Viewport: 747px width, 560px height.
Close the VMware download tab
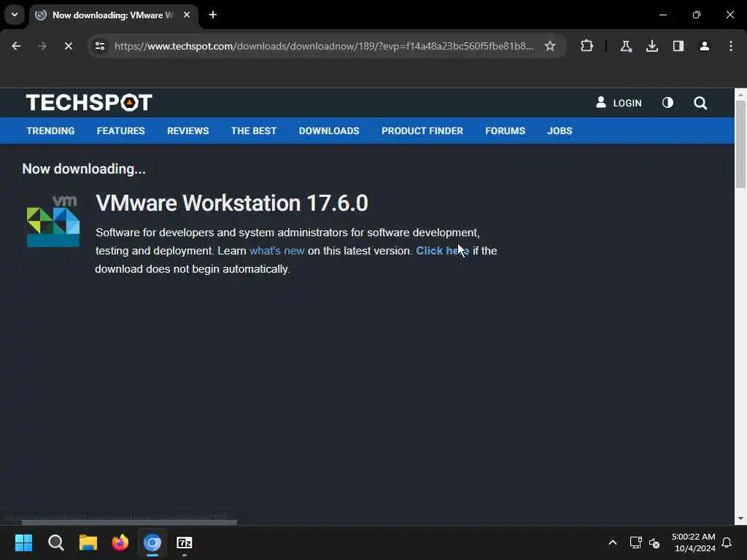tap(187, 15)
